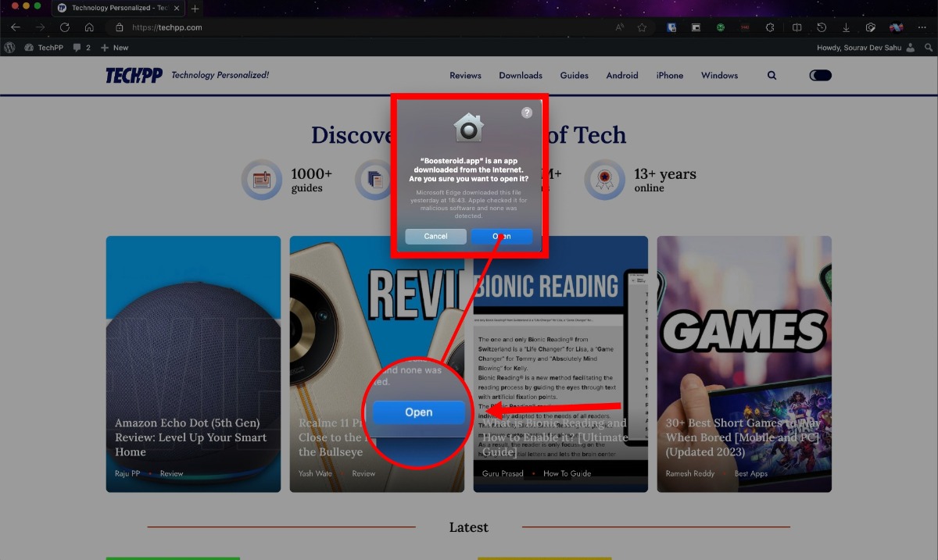Viewport: 938px width, 560px height.
Task: Open the dialog's help question mark
Action: click(527, 112)
